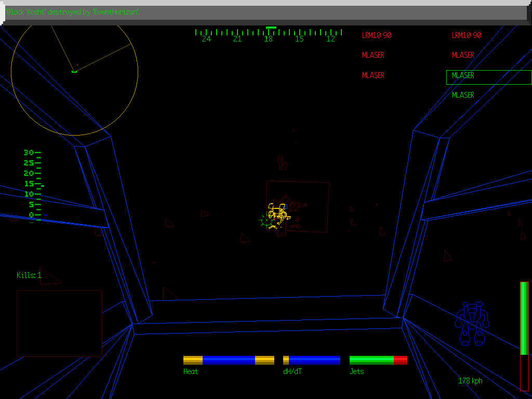Click the green crosshair reticle
The width and height of the screenshot is (532, 399).
(x=267, y=221)
